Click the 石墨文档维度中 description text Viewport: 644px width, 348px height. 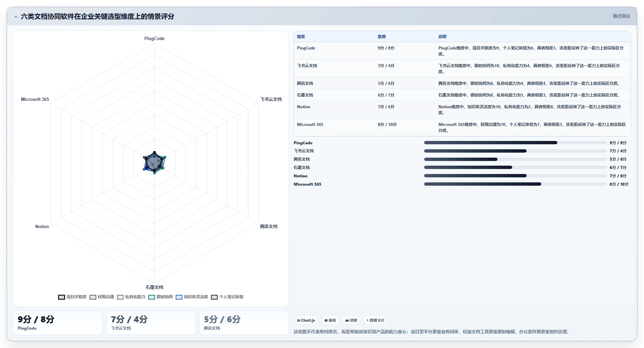point(529,95)
